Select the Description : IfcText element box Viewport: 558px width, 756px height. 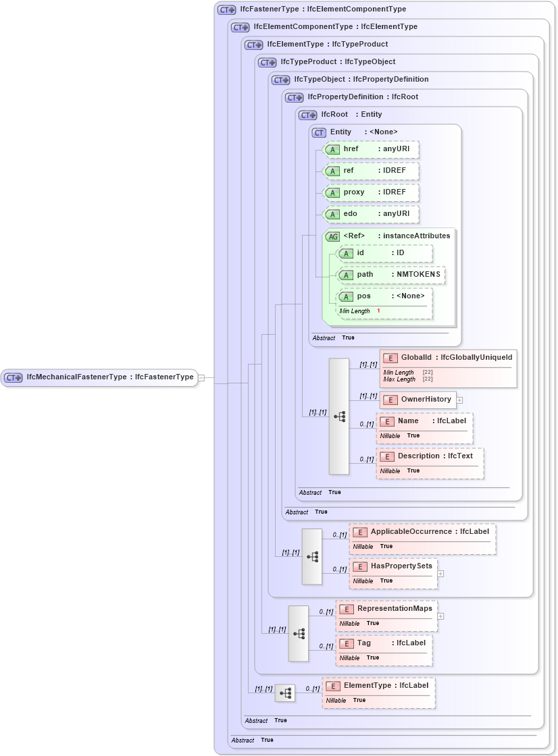[430, 462]
